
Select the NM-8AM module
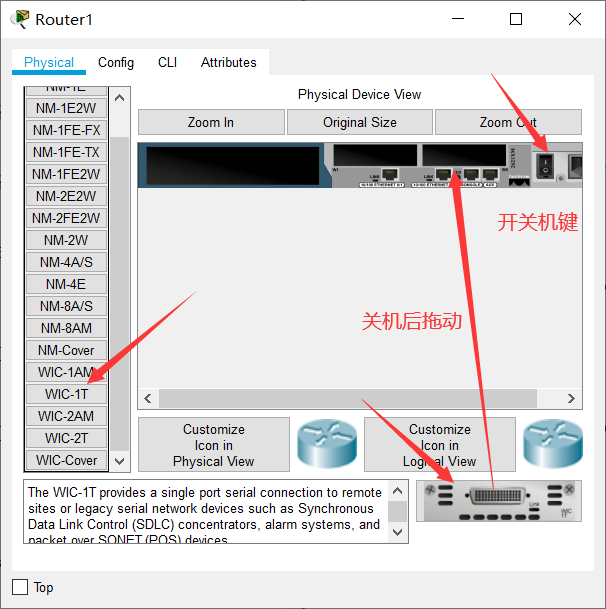point(66,328)
